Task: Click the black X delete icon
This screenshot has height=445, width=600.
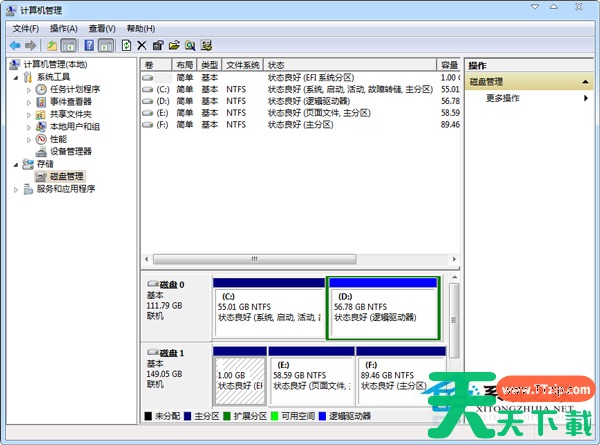Action: 142,45
